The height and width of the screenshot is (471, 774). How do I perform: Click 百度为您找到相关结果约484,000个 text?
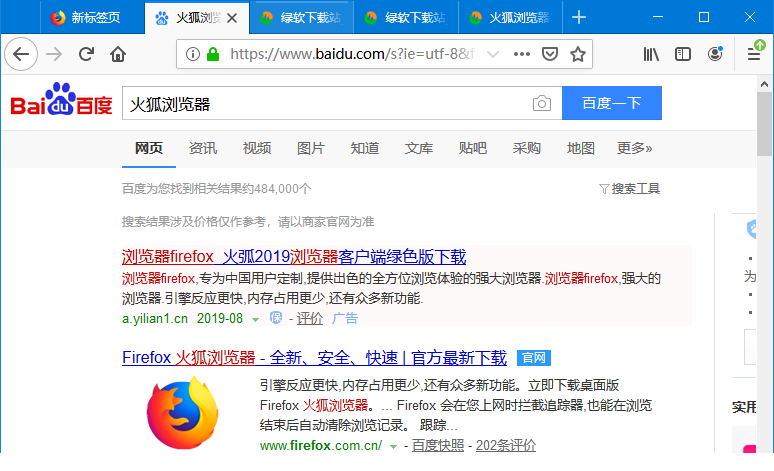point(216,189)
